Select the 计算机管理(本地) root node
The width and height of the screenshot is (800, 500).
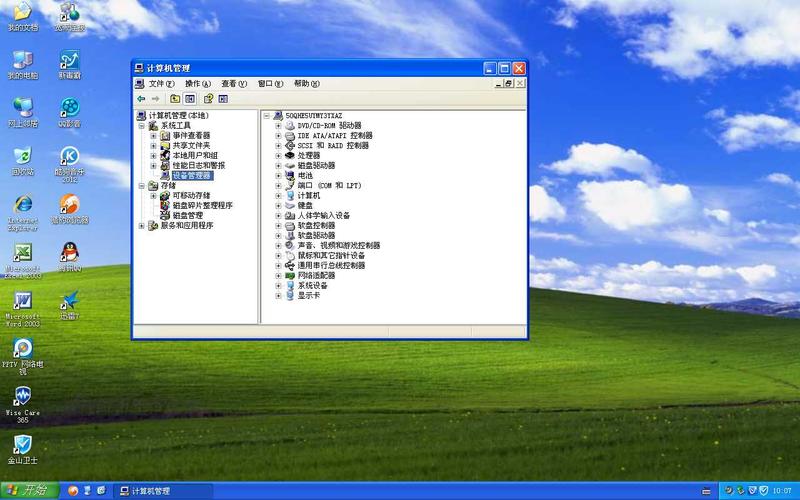[179, 115]
